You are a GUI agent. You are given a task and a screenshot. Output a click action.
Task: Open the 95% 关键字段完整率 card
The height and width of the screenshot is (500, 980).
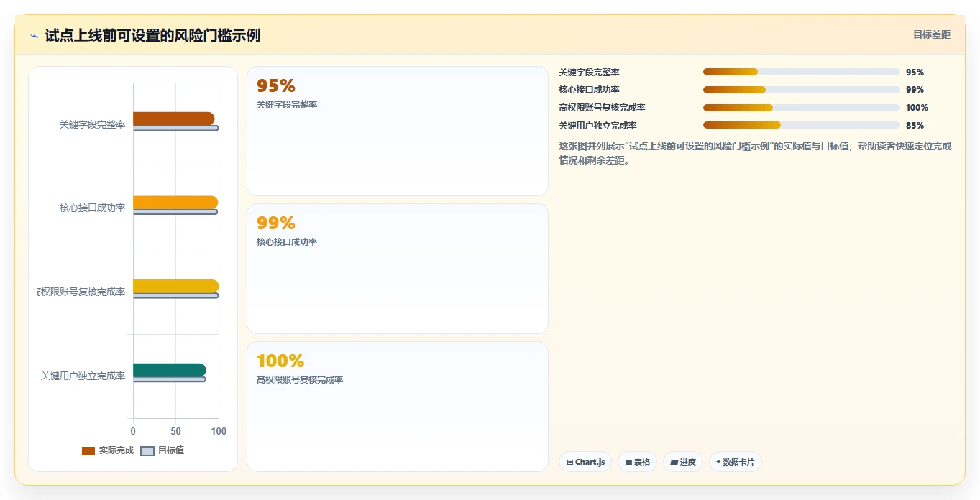point(398,131)
